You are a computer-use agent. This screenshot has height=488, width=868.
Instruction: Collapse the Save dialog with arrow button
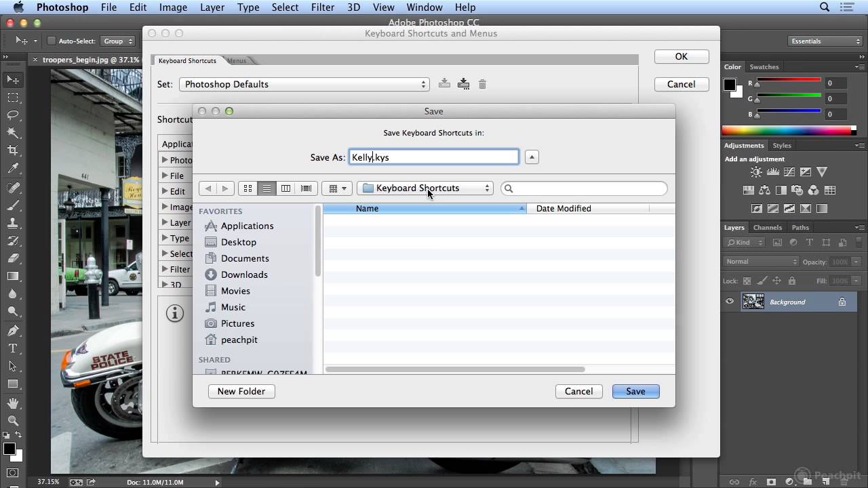pos(532,157)
